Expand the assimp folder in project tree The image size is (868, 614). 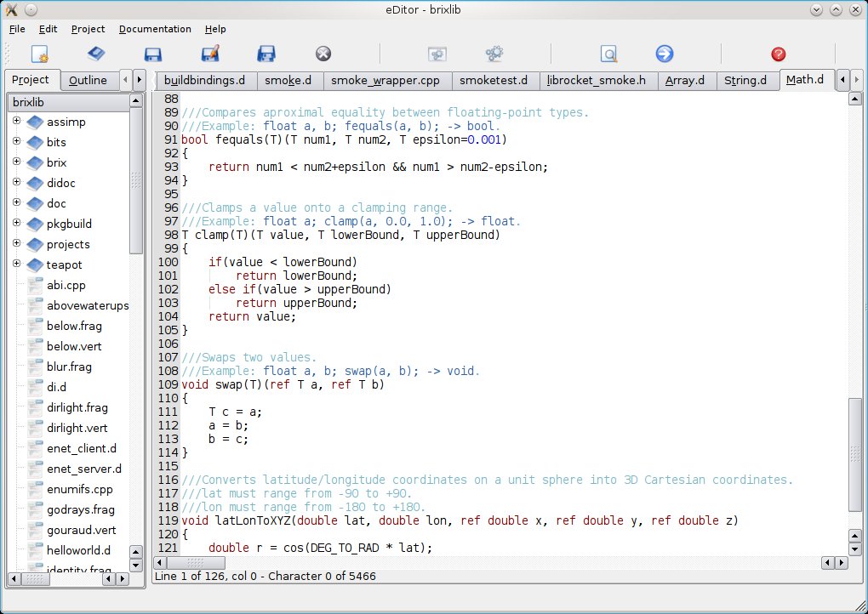click(x=16, y=121)
